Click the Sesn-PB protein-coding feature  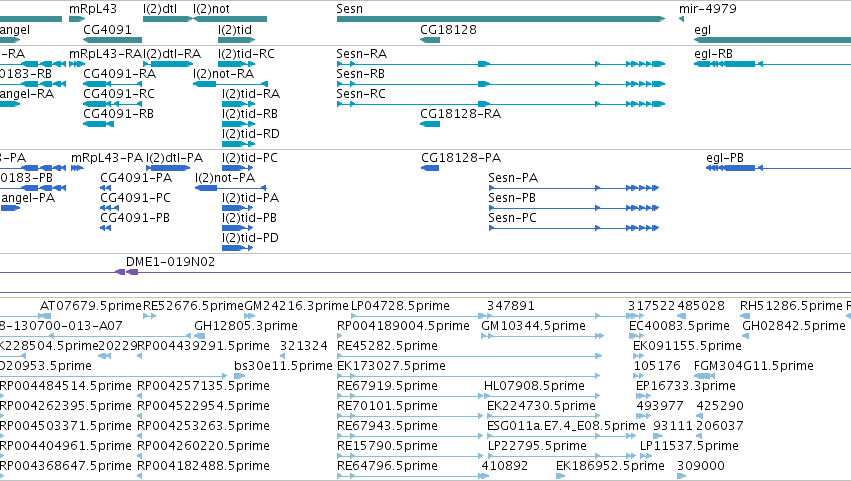(574, 208)
